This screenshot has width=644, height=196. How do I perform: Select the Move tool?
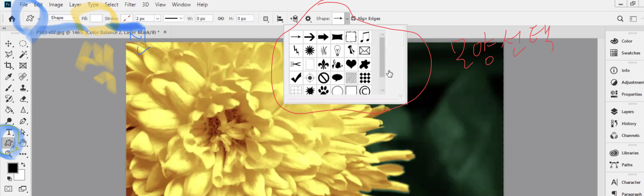click(x=9, y=44)
